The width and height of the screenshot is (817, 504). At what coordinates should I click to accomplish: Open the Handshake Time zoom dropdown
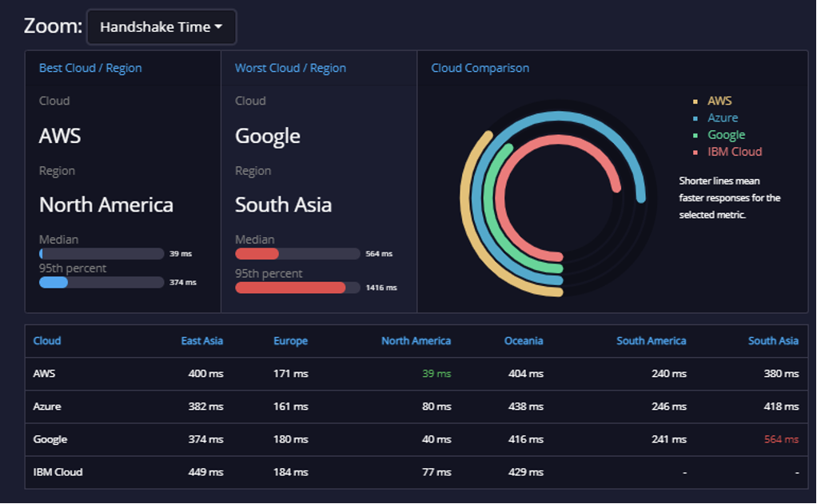tap(161, 27)
